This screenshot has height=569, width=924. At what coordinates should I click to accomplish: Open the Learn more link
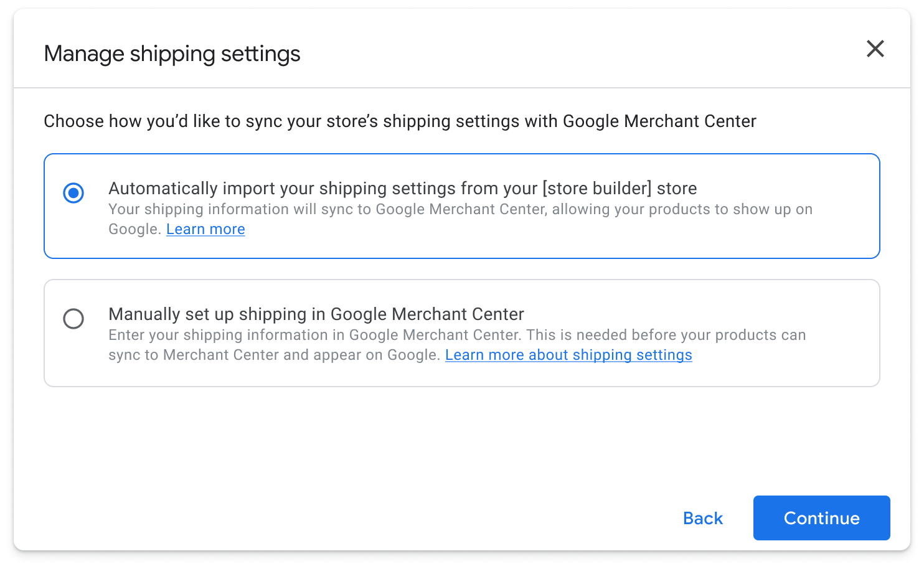(x=205, y=229)
